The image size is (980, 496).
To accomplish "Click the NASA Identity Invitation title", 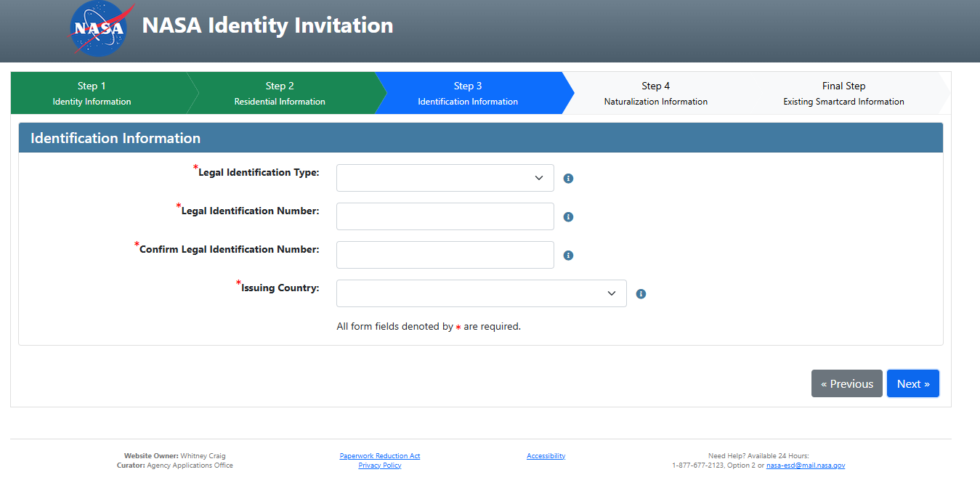I will [x=267, y=25].
